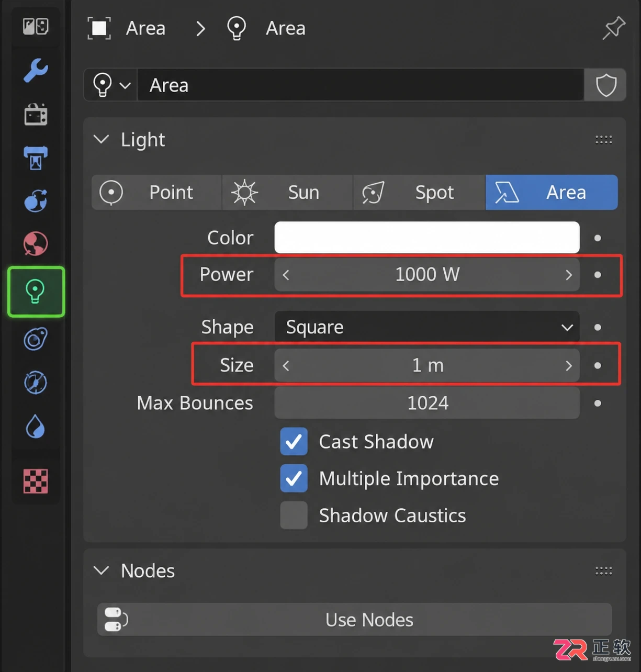Click the fake user shield icon
The height and width of the screenshot is (672, 641).
pos(605,85)
